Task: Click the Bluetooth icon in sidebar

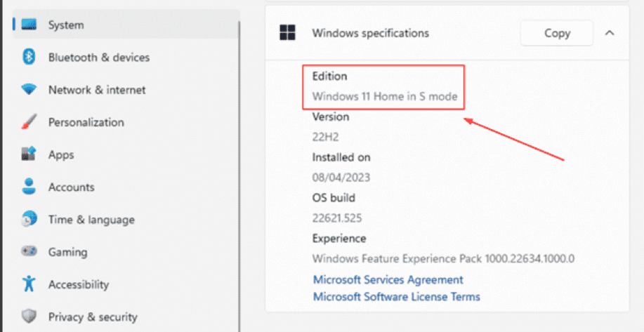Action: pos(29,57)
